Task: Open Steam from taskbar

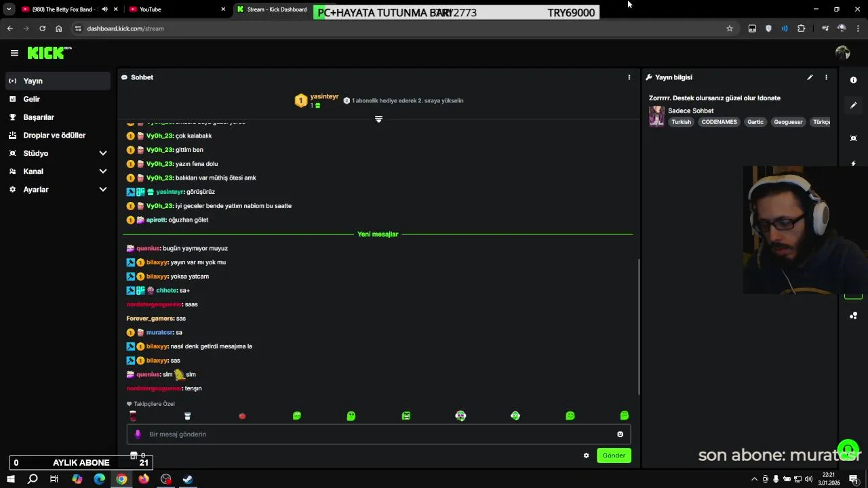Action: [x=188, y=479]
